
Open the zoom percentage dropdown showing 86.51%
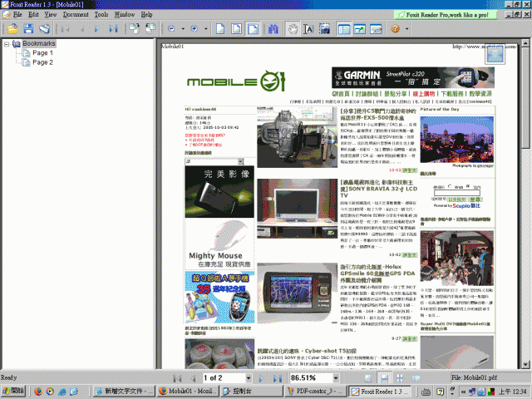click(336, 378)
